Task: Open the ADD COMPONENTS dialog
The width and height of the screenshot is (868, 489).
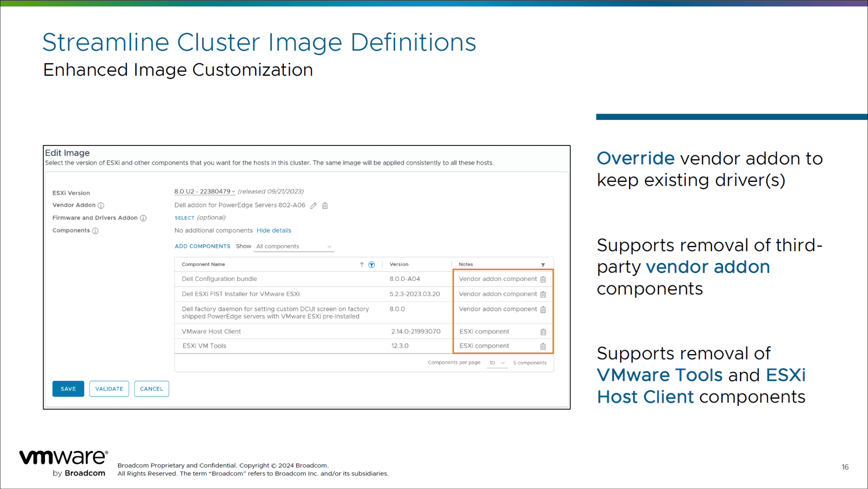Action: click(x=202, y=246)
